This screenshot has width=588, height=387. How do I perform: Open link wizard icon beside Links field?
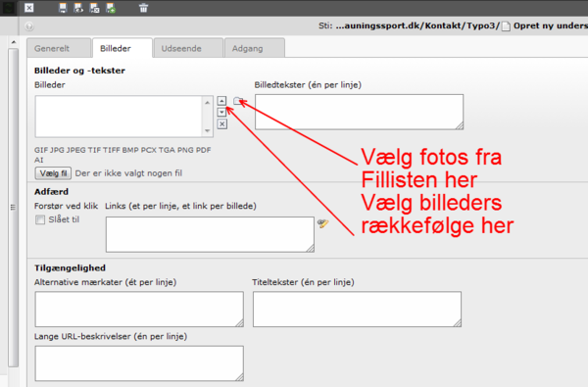322,224
